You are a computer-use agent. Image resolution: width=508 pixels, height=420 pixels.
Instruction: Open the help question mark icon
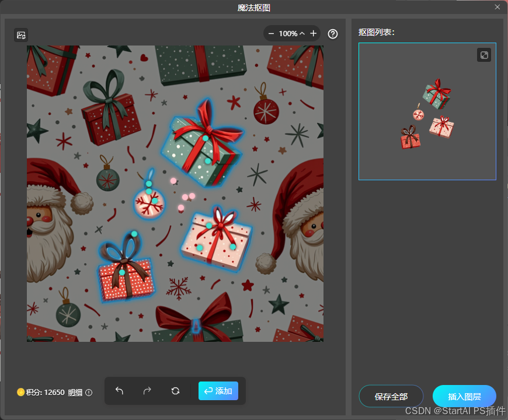tap(333, 34)
